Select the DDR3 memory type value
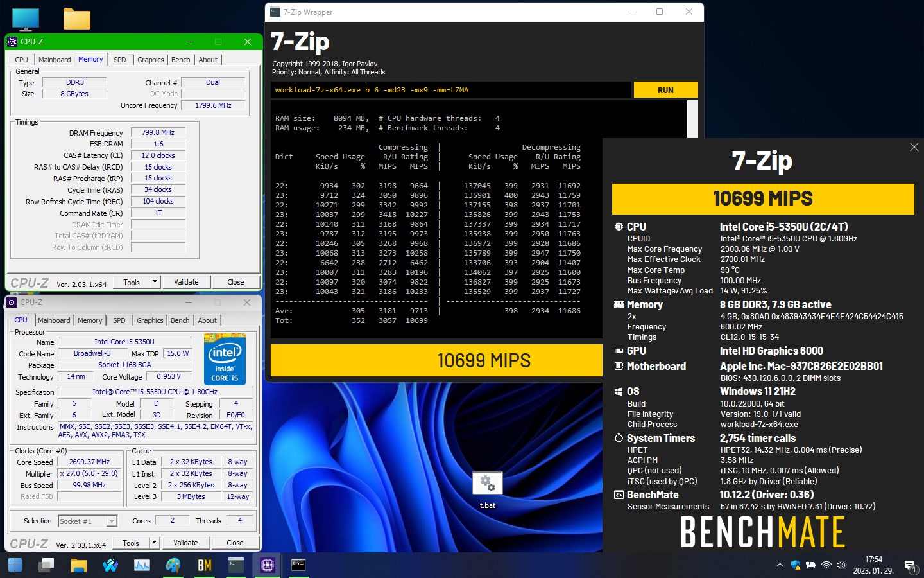This screenshot has width=924, height=578. (74, 82)
